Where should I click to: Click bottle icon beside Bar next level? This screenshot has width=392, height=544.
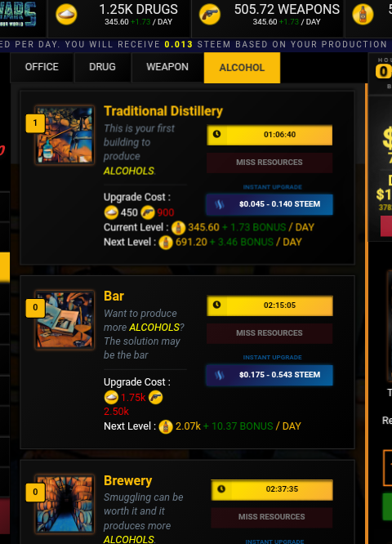point(166,426)
